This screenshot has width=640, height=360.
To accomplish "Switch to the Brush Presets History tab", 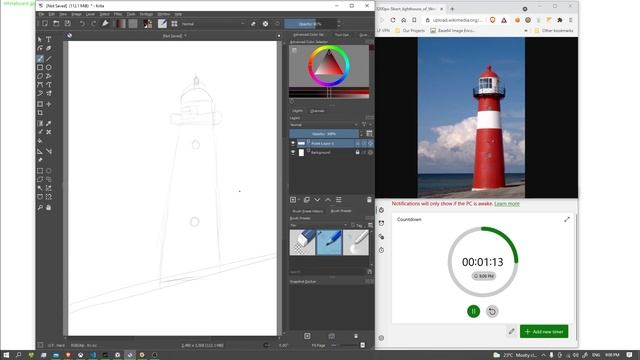I will [x=308, y=211].
